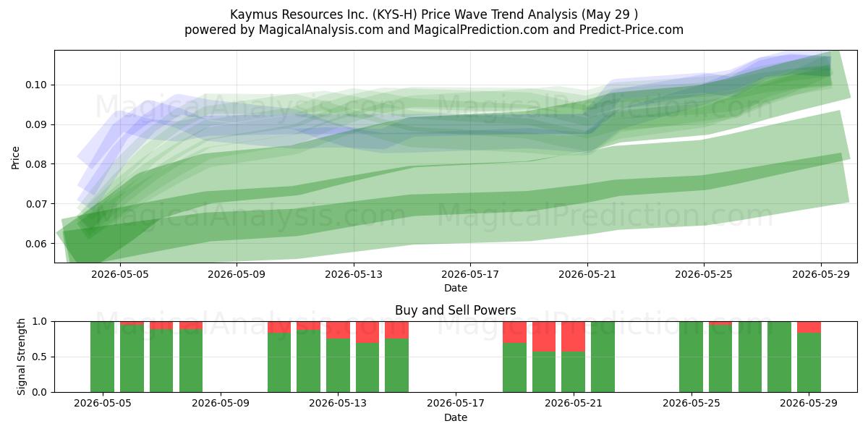Select the 0.06 price axis tick

click(x=38, y=244)
